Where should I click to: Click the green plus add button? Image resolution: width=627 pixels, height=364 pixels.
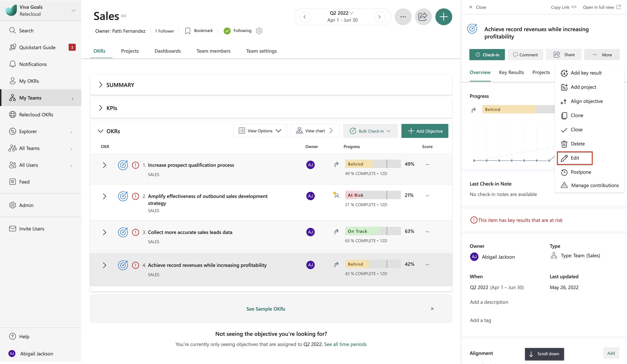(443, 17)
